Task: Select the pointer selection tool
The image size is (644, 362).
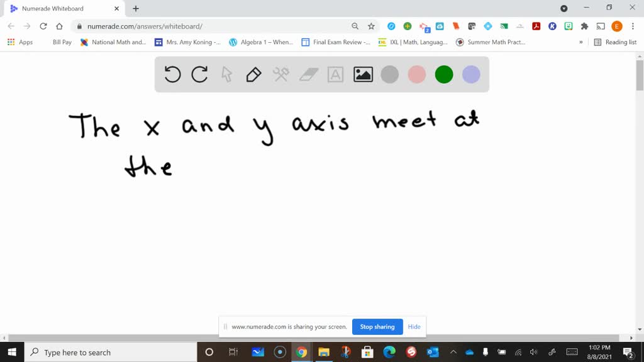Action: (x=226, y=74)
